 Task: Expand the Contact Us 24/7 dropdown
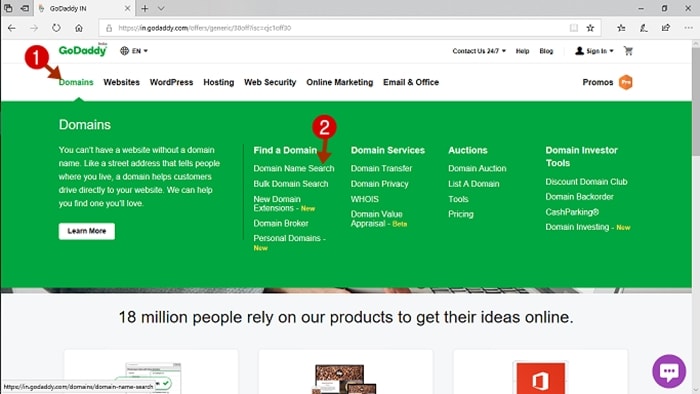[479, 51]
